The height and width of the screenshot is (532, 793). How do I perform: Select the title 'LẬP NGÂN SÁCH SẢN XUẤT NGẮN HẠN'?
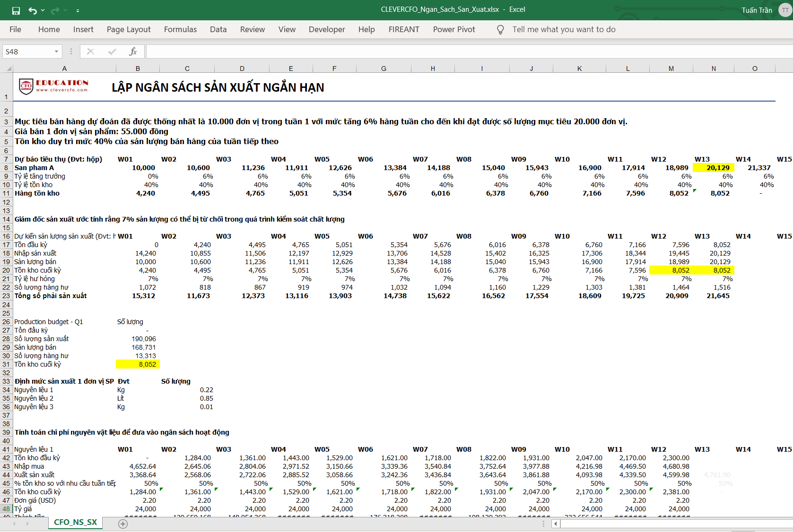pyautogui.click(x=218, y=87)
